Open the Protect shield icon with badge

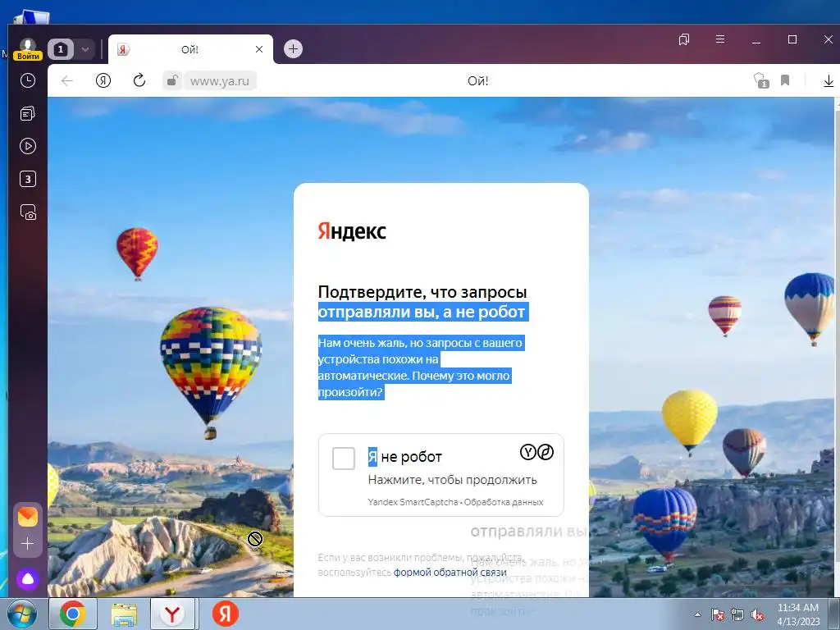point(761,81)
